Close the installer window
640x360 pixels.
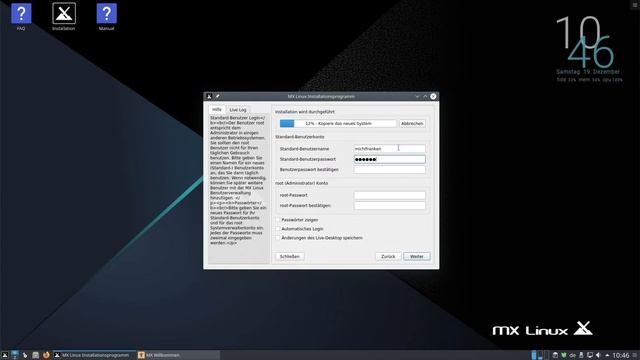coord(433,96)
